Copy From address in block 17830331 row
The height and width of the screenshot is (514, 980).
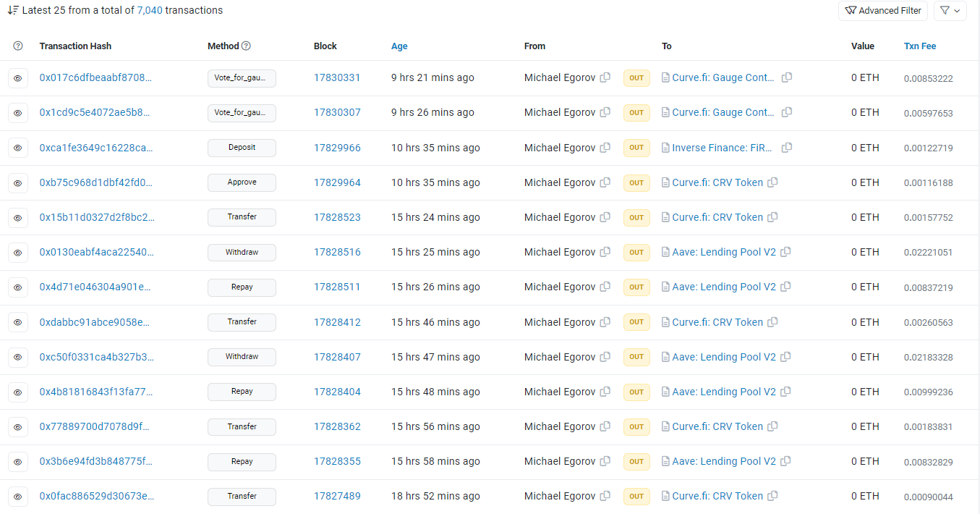point(605,77)
